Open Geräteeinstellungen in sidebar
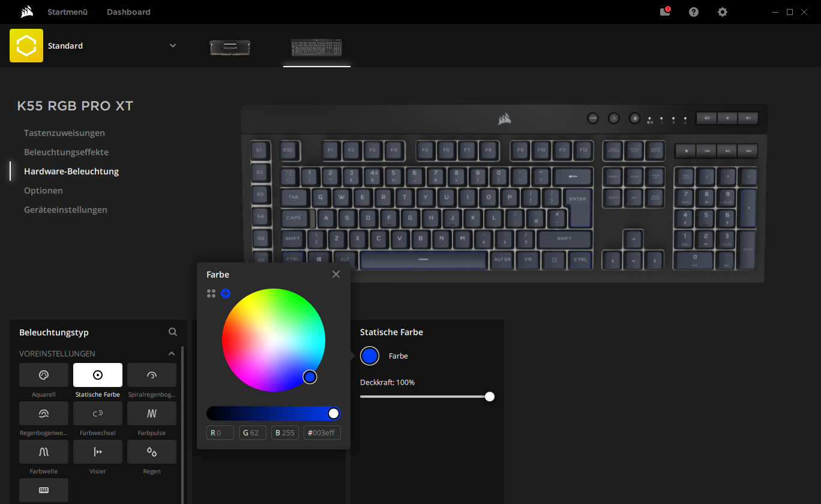The height and width of the screenshot is (504, 821). (65, 209)
